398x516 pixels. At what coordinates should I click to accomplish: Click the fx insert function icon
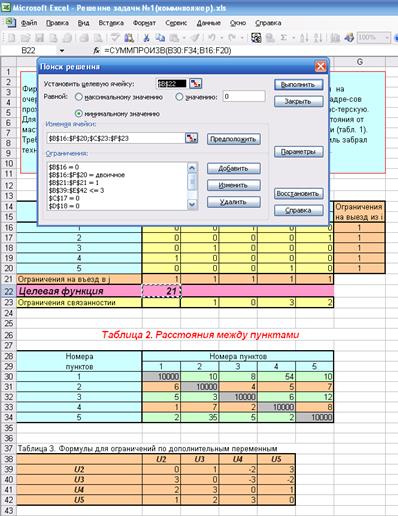click(x=97, y=51)
